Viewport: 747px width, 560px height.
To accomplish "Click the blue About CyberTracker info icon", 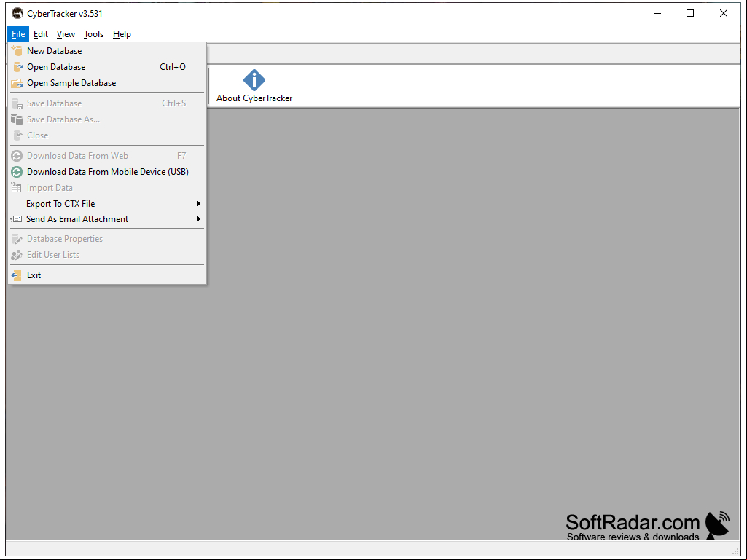I will [254, 80].
